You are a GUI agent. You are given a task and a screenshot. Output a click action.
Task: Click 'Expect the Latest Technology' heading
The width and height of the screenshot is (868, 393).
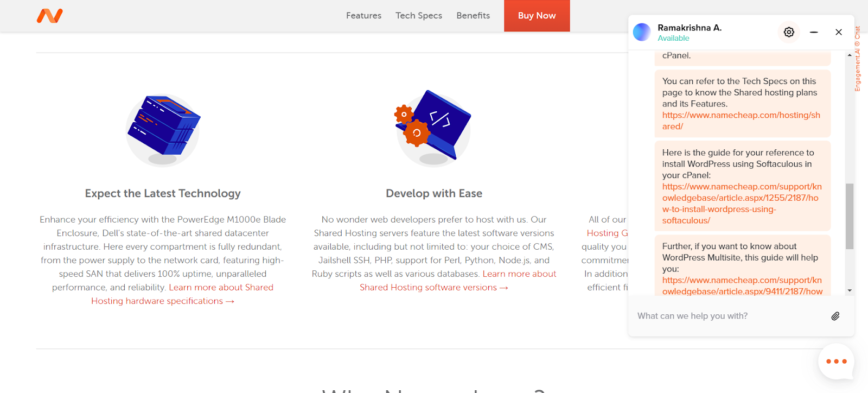[163, 193]
